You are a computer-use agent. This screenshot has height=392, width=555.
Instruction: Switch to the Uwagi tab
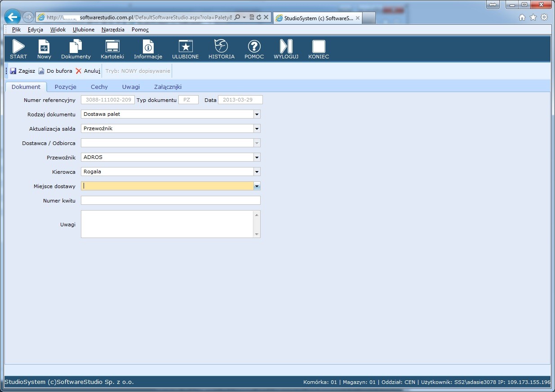click(x=131, y=87)
